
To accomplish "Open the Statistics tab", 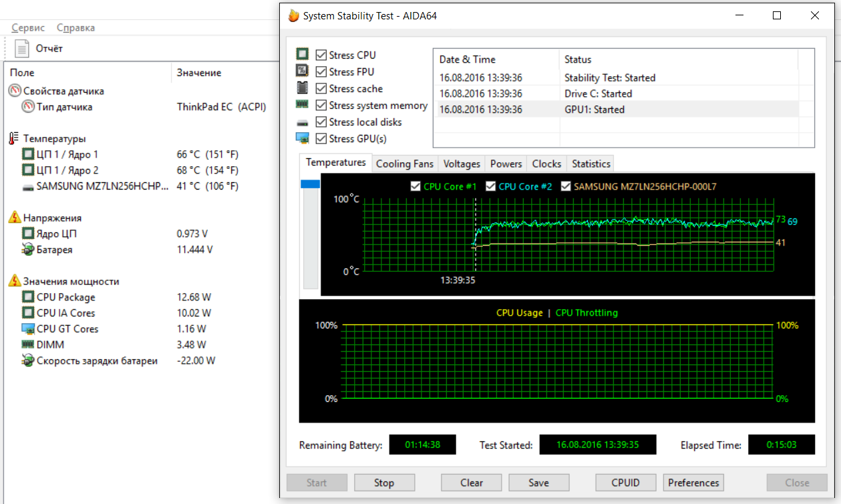I will pos(591,164).
